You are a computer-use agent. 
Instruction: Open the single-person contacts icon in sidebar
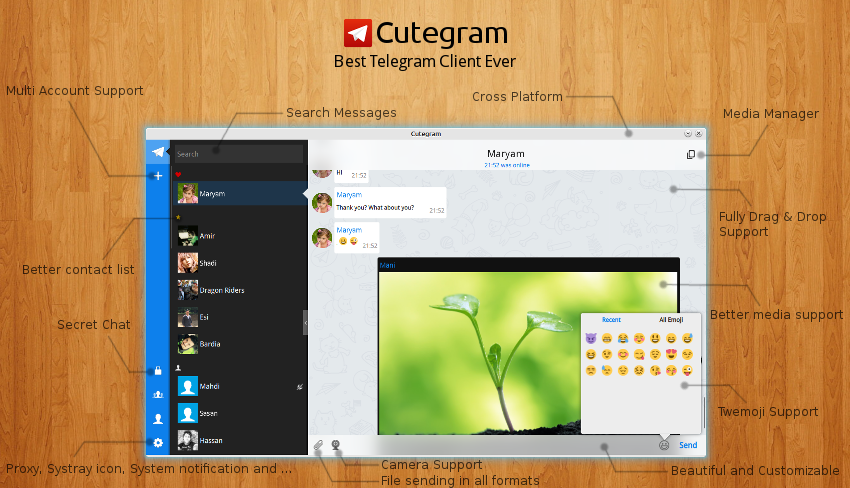pos(158,419)
